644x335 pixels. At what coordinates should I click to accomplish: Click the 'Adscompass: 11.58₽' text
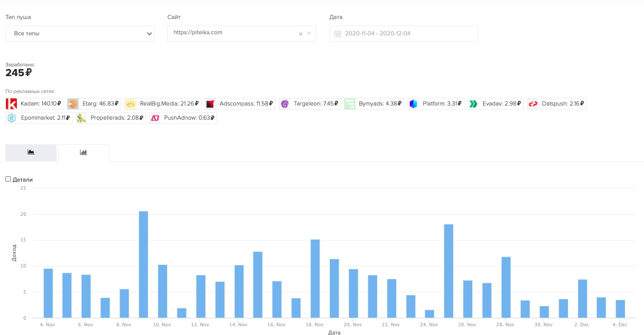pos(246,103)
